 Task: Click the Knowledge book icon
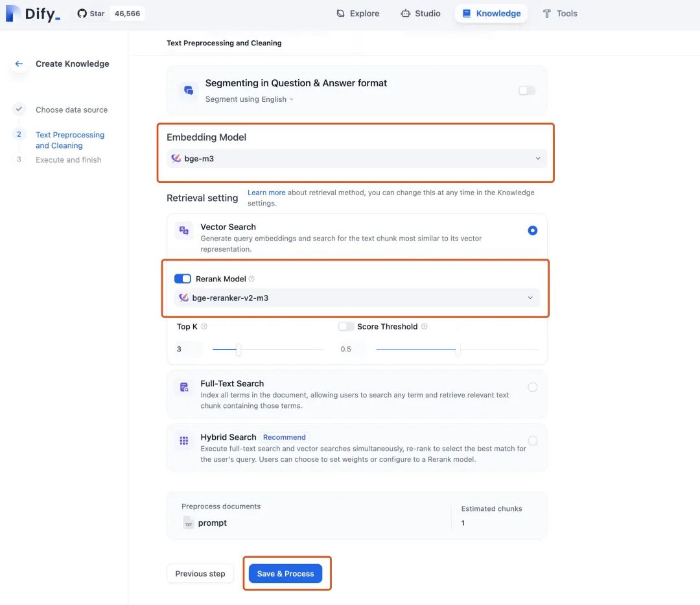(x=467, y=14)
